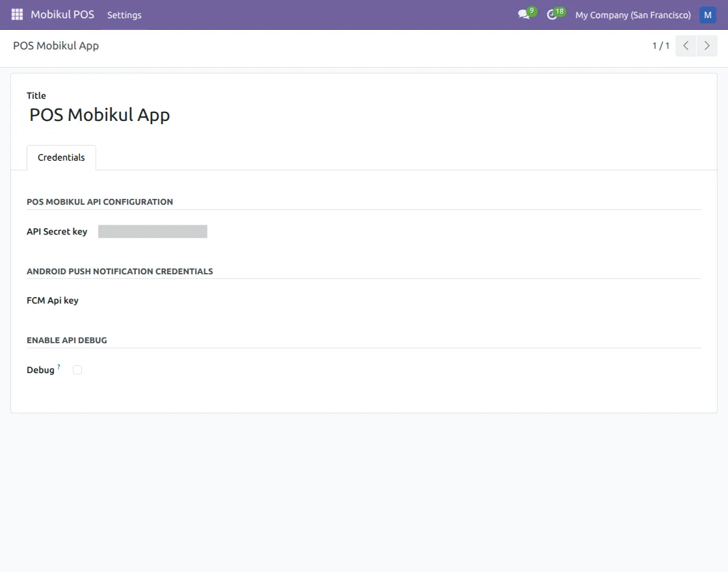The width and height of the screenshot is (728, 572).
Task: Go to next record arrow
Action: [707, 45]
